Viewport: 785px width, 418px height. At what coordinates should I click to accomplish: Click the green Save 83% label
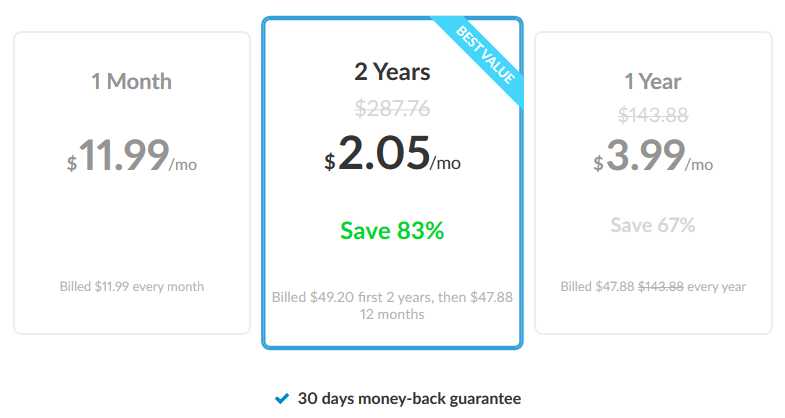392,231
